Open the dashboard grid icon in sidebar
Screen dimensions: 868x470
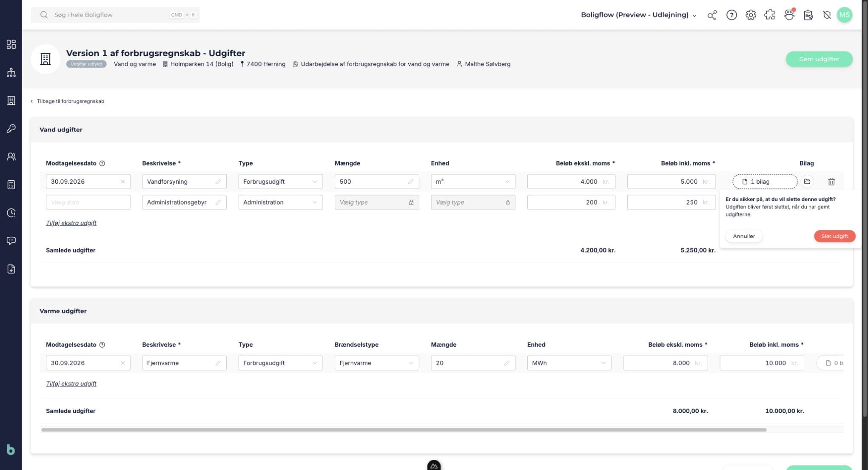[11, 44]
